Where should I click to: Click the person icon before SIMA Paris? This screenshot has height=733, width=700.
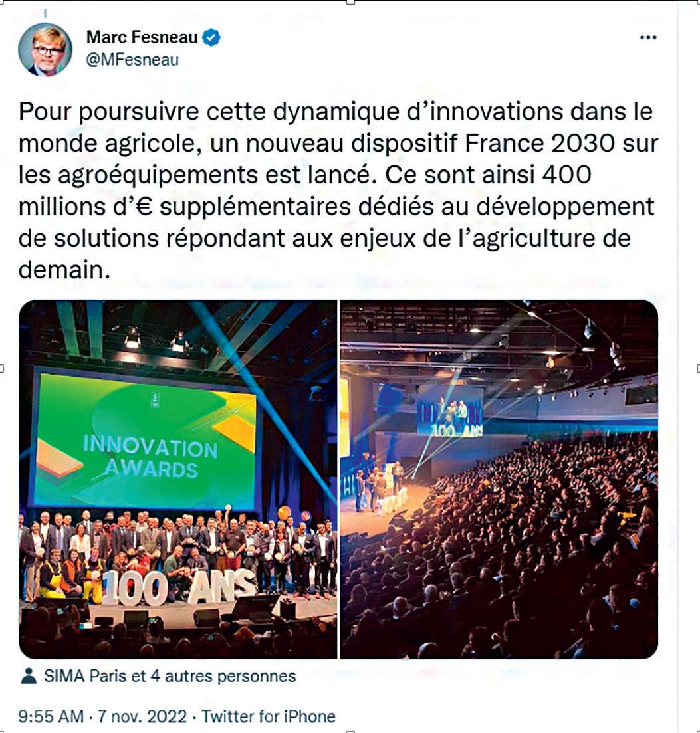point(29,676)
